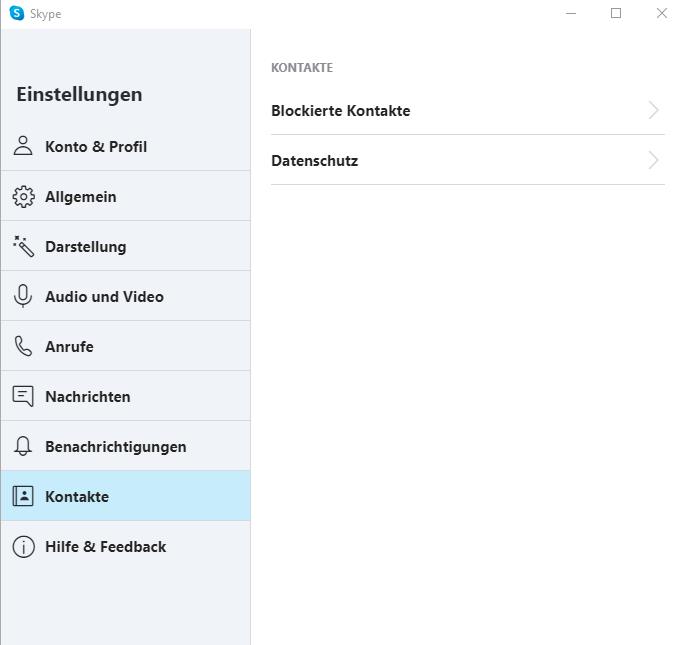The width and height of the screenshot is (682, 645).
Task: Click the chat bubble icon beside Nachrichten
Action: tap(23, 396)
